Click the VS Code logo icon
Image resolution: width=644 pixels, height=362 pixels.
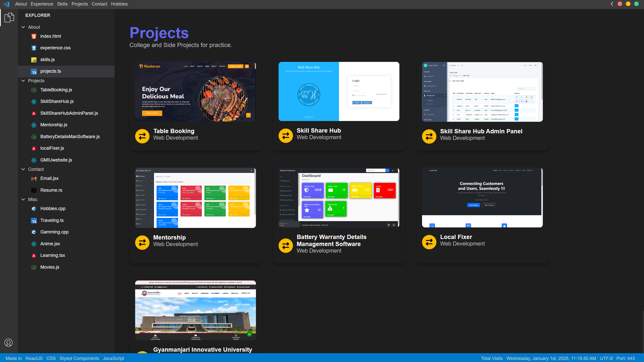click(7, 4)
